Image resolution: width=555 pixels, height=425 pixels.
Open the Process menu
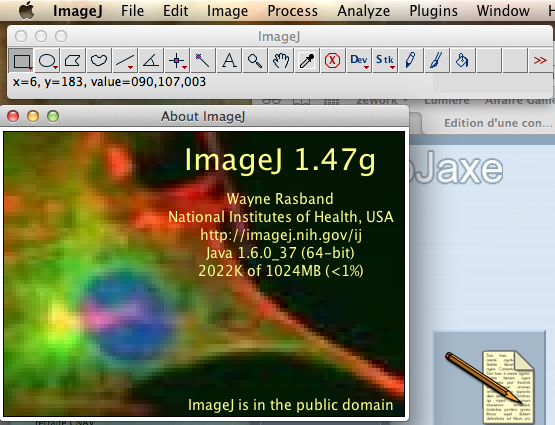click(x=292, y=11)
